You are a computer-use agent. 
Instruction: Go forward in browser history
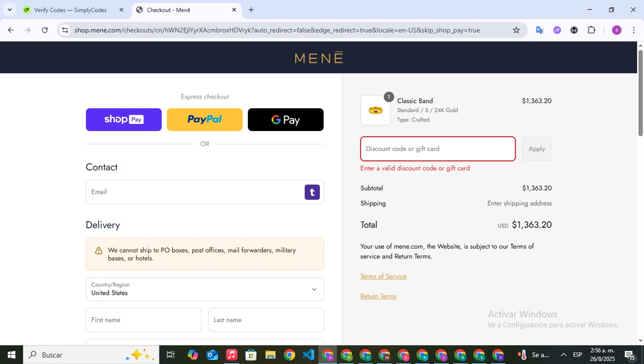tap(27, 30)
